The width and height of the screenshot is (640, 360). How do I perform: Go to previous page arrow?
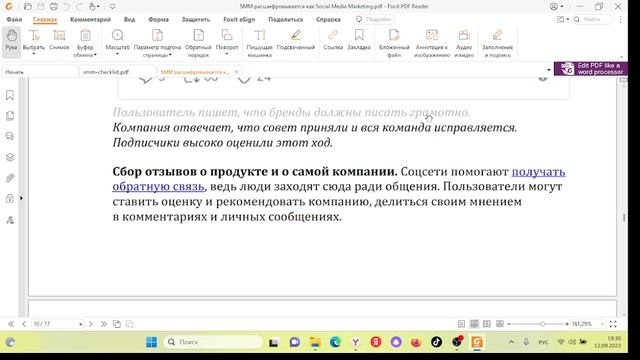(24, 324)
